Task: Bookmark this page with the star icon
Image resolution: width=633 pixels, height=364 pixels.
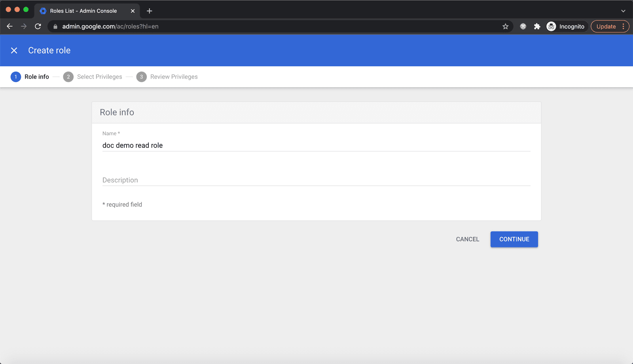Action: click(505, 26)
